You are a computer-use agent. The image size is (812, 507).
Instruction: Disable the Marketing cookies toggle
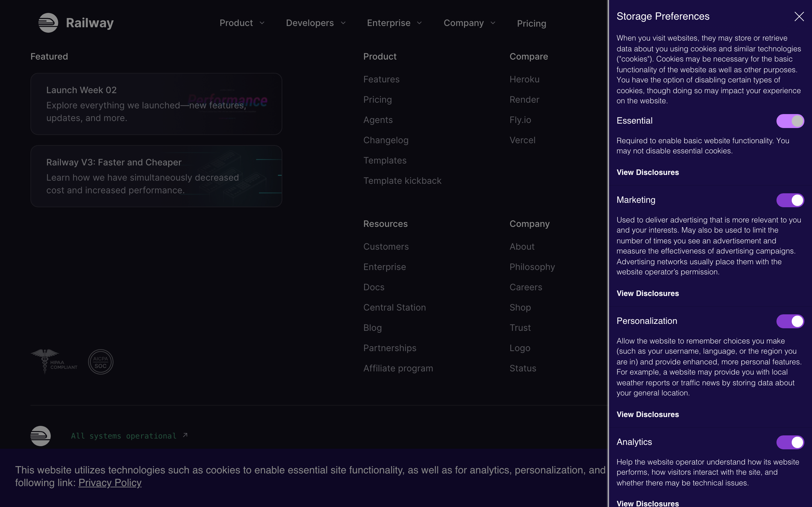[790, 200]
